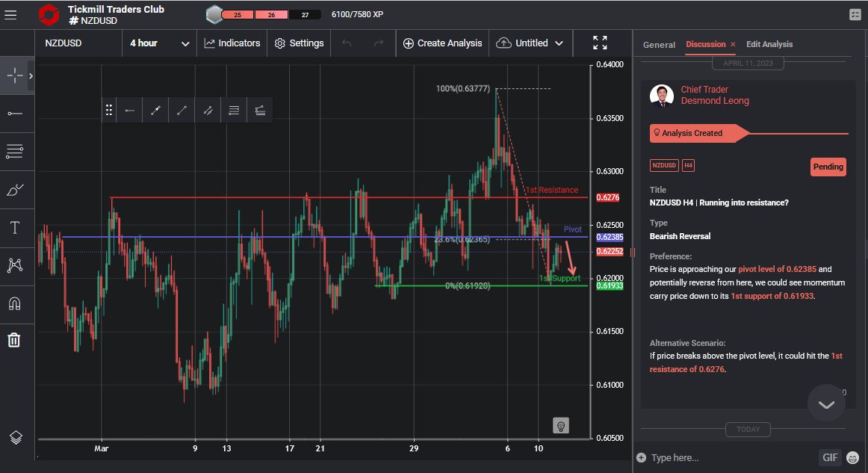Click the APRIL 11, 2023 date separator
Viewport: 868px width, 473px height.
pyautogui.click(x=748, y=63)
